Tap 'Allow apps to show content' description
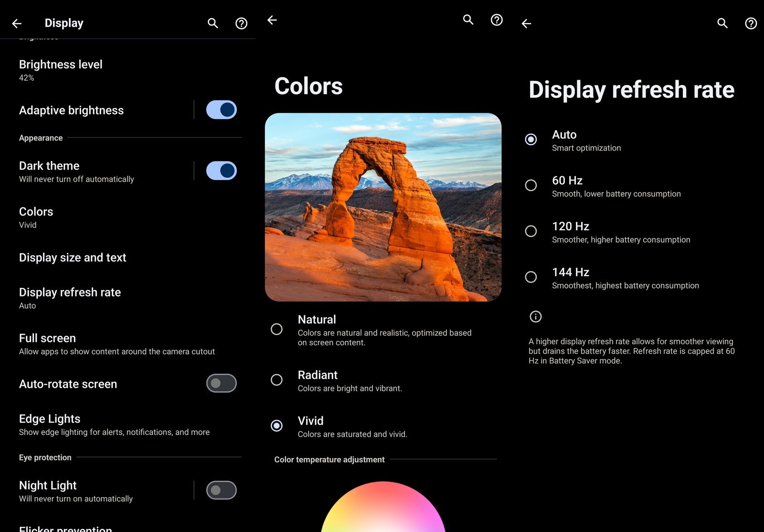The image size is (764, 532). [117, 351]
